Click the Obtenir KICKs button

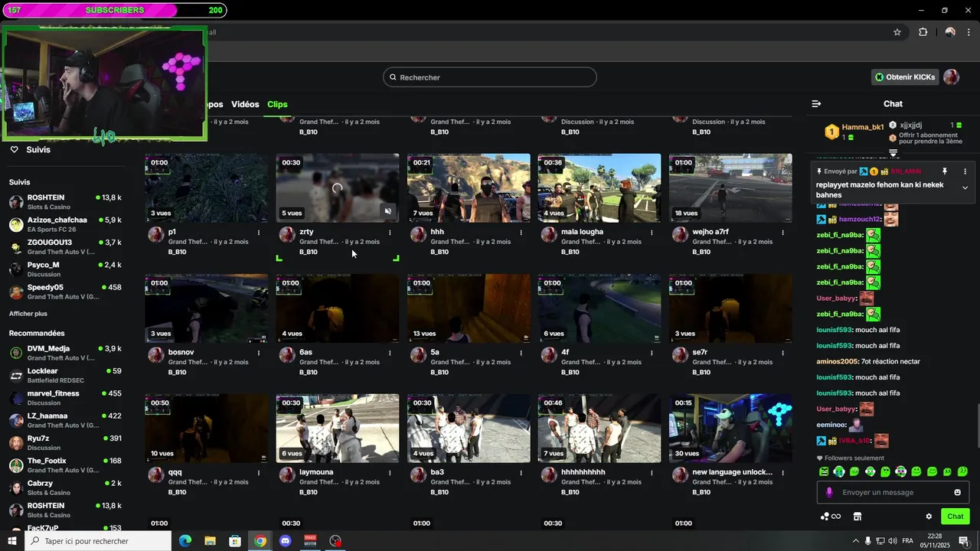(x=905, y=77)
